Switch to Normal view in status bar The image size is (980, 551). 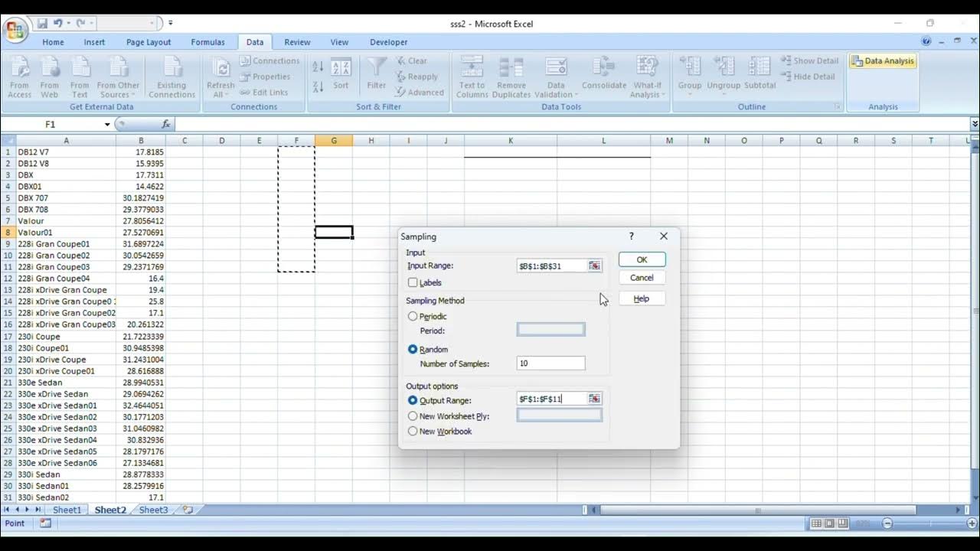(x=816, y=523)
